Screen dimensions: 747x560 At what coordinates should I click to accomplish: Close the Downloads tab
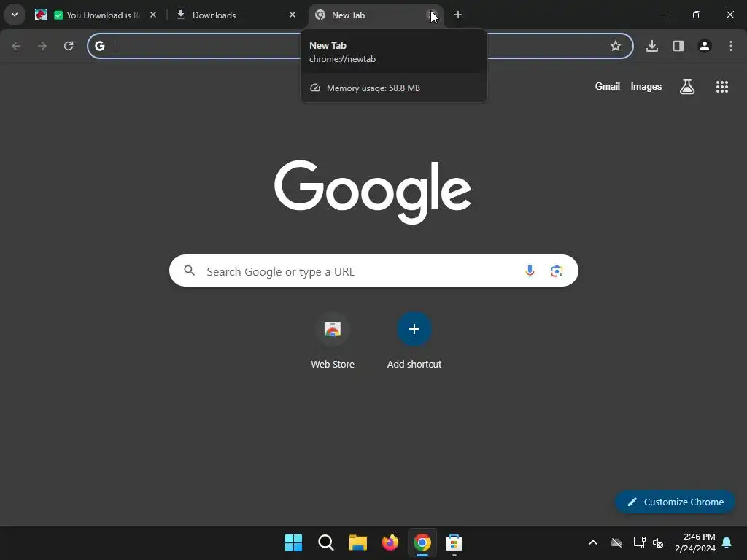pos(293,15)
